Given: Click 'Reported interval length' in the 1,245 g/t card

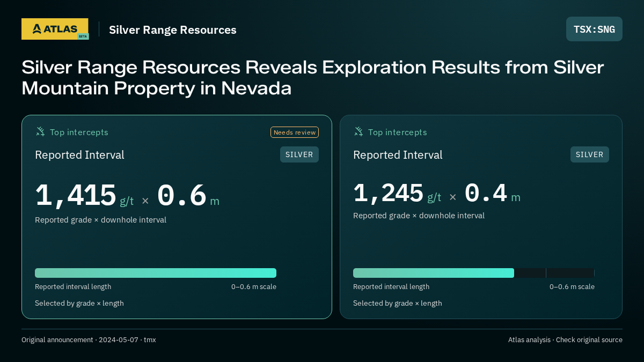Looking at the screenshot, I should pyautogui.click(x=391, y=287).
